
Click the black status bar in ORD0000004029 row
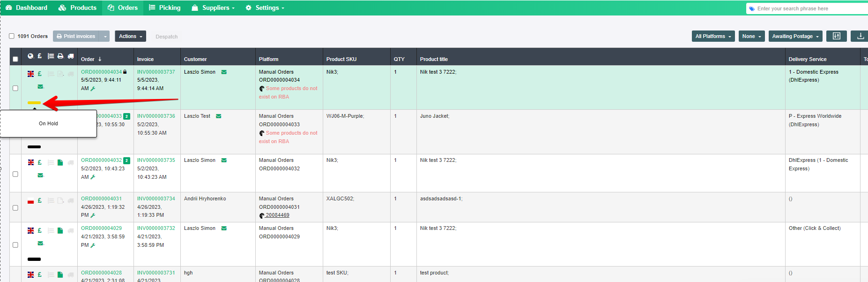34,259
